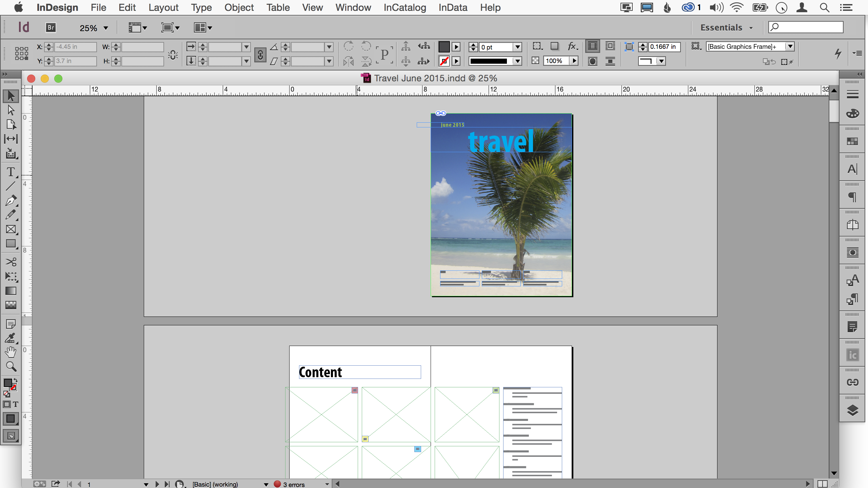Viewport: 868px width, 488px height.
Task: Open the stroke weight 0 pt dropdown
Action: click(517, 47)
